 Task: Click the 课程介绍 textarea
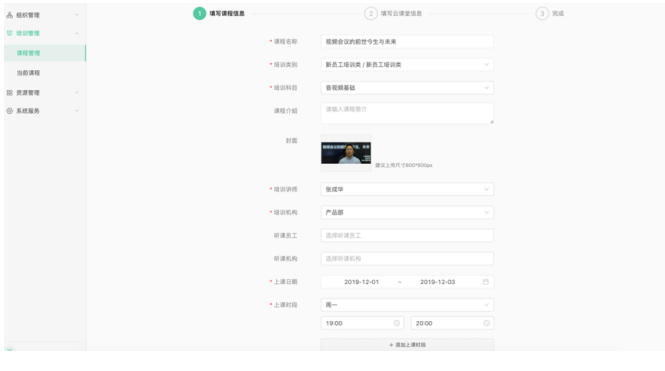[407, 113]
